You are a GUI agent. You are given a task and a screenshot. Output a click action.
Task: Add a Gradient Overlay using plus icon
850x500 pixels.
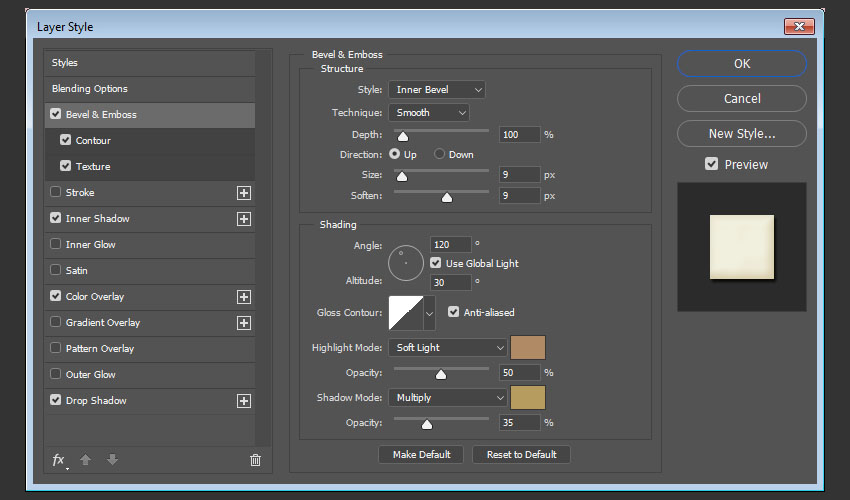coord(243,323)
